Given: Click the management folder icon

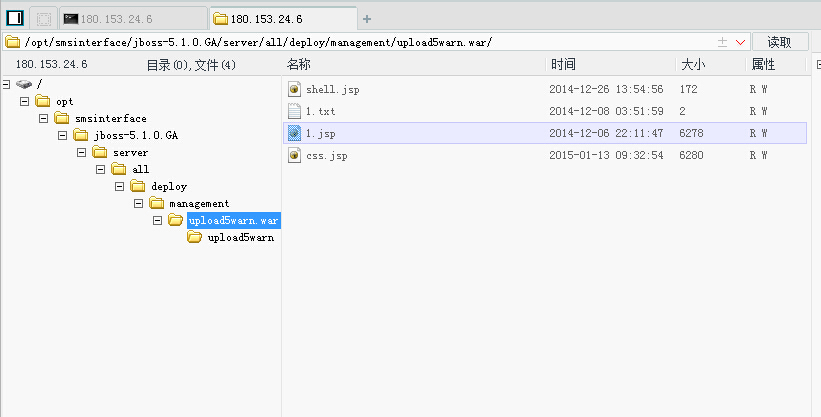Looking at the screenshot, I should (x=157, y=203).
